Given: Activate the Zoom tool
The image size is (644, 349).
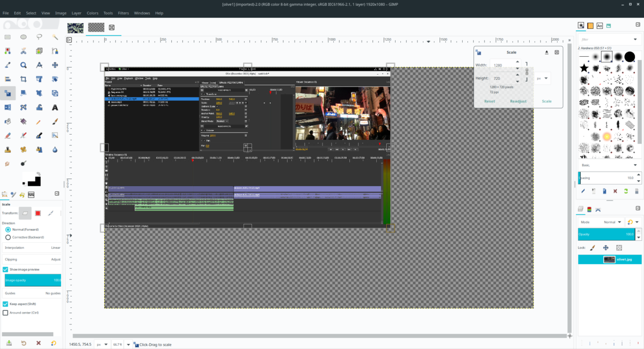Looking at the screenshot, I should (x=23, y=64).
